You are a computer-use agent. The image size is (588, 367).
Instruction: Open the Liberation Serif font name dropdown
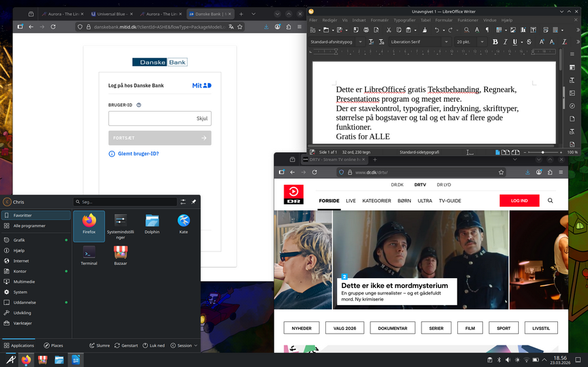click(x=446, y=42)
